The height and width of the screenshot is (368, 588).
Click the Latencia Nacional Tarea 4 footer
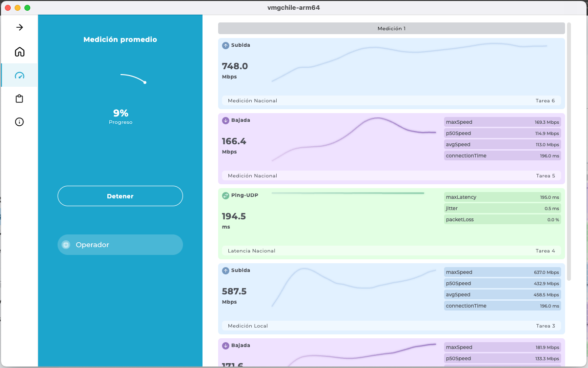click(x=391, y=251)
